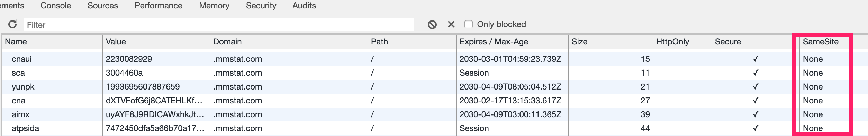Viewport: 868px width, 136px height.
Task: Open the Security tab
Action: coord(261,6)
